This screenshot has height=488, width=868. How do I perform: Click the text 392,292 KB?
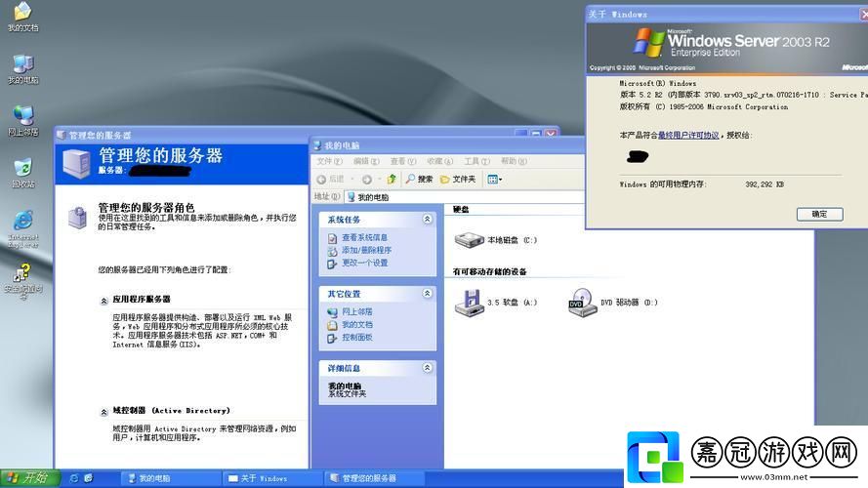pyautogui.click(x=765, y=184)
